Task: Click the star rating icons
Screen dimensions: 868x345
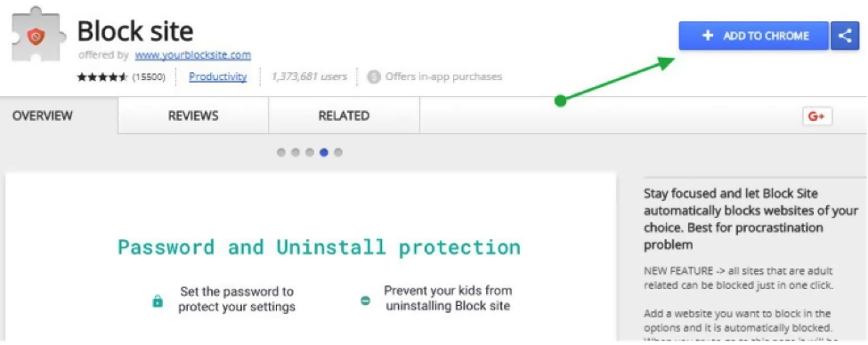Action: (102, 76)
